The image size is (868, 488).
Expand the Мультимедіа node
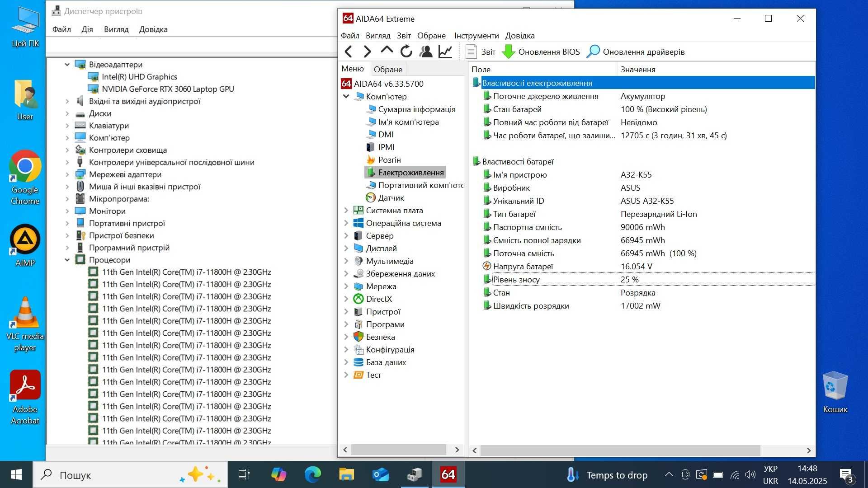[x=346, y=261]
